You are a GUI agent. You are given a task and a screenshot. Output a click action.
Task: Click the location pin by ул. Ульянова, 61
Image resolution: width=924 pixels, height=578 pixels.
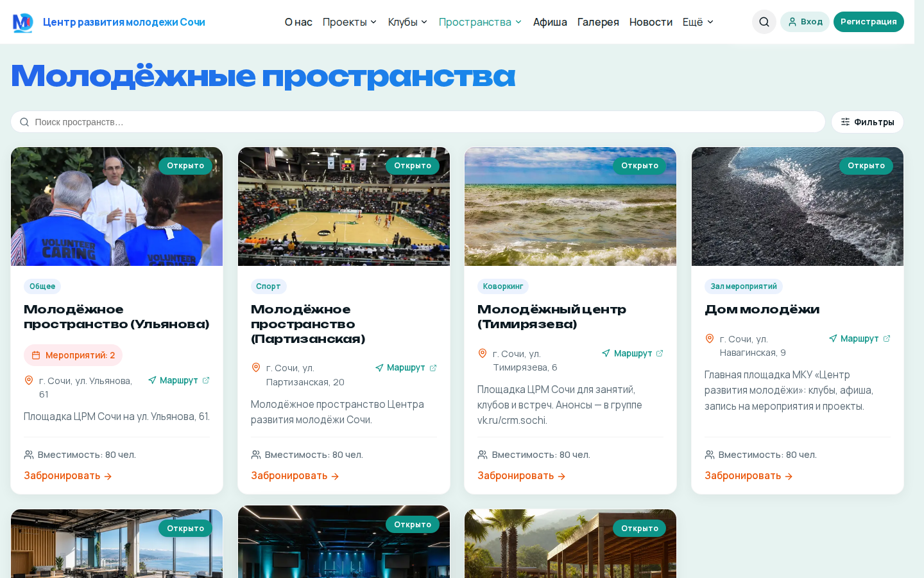tap(29, 380)
